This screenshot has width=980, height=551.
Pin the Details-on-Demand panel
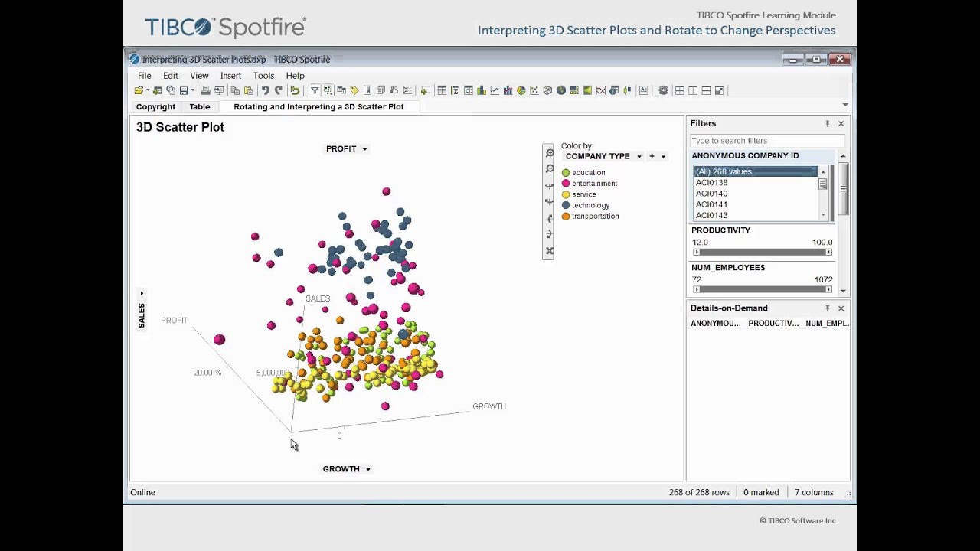coord(827,308)
